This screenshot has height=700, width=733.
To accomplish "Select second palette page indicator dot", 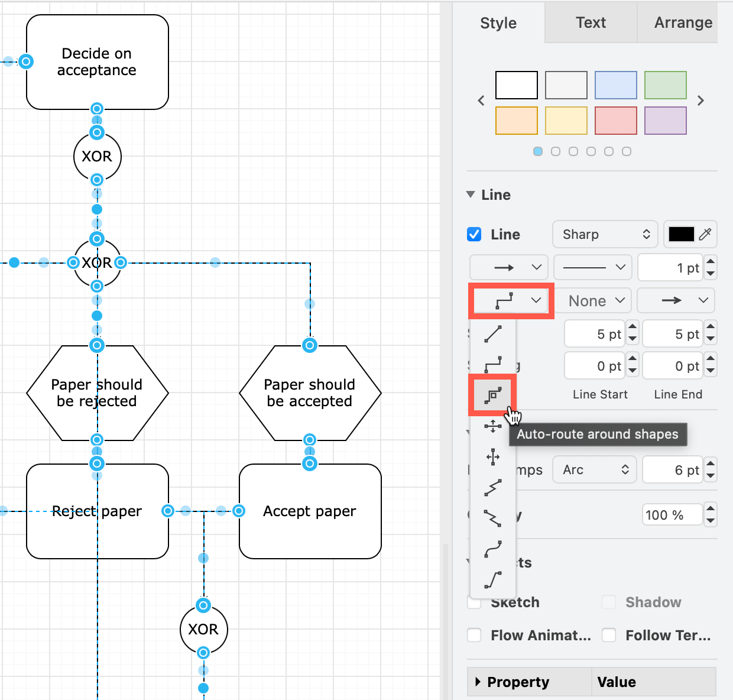I will (x=556, y=151).
